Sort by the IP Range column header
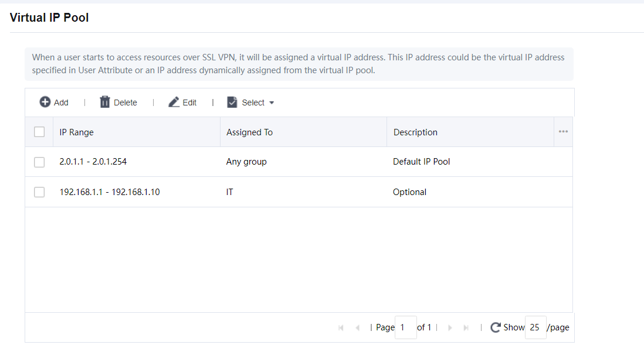Image resolution: width=644 pixels, height=362 pixels. (77, 132)
